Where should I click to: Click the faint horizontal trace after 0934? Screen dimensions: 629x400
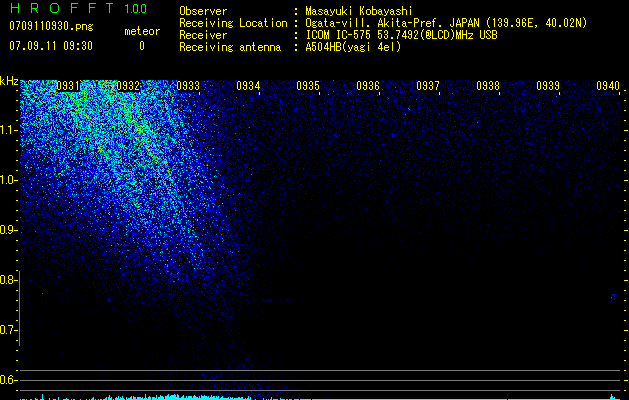pos(278,299)
